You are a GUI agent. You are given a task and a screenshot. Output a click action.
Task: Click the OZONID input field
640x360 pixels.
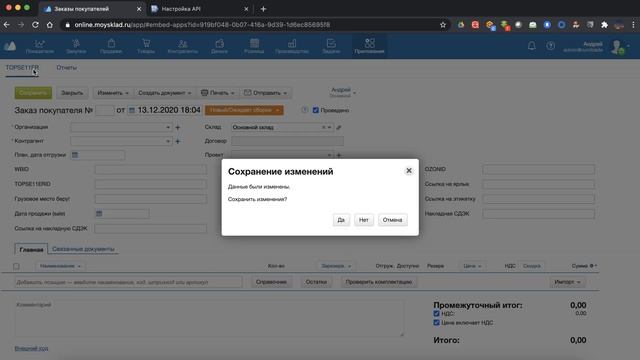pyautogui.click(x=538, y=169)
